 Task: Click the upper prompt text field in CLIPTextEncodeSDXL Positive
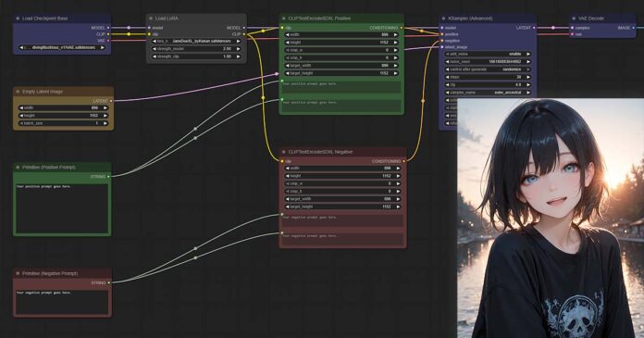pyautogui.click(x=341, y=87)
